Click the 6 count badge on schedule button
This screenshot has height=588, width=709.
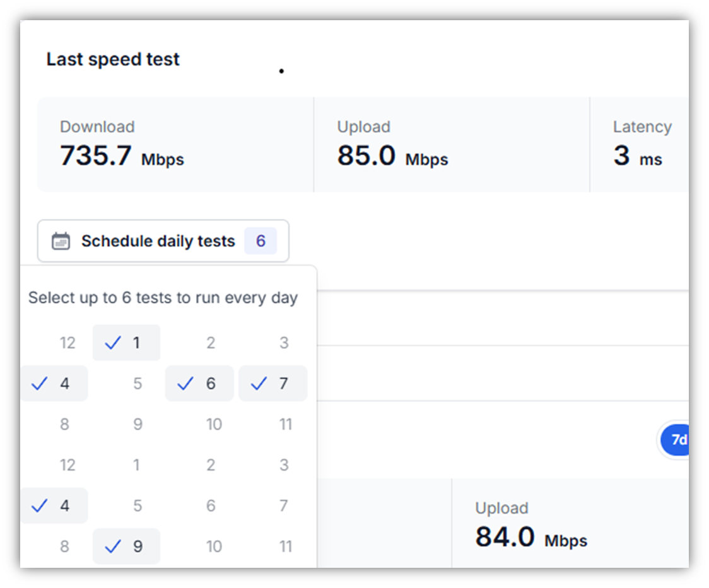(261, 241)
